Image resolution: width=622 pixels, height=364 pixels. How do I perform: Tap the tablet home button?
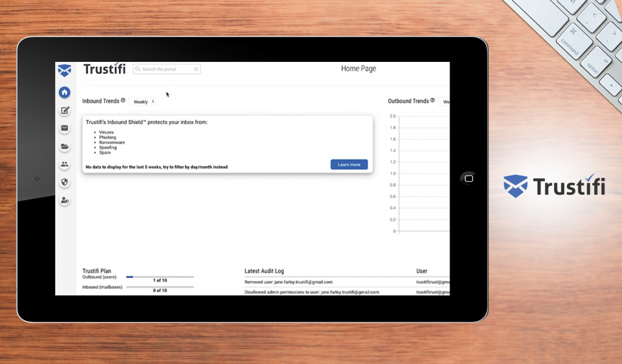pos(468,178)
